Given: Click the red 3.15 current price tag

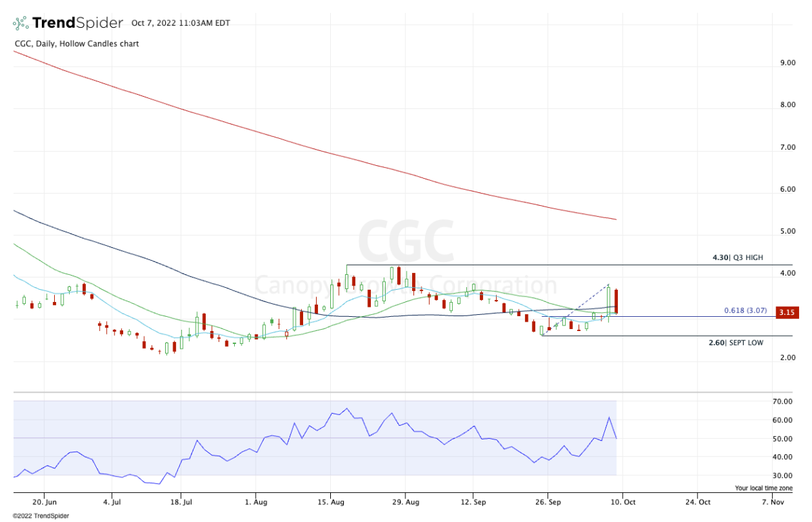Looking at the screenshot, I should coord(785,313).
